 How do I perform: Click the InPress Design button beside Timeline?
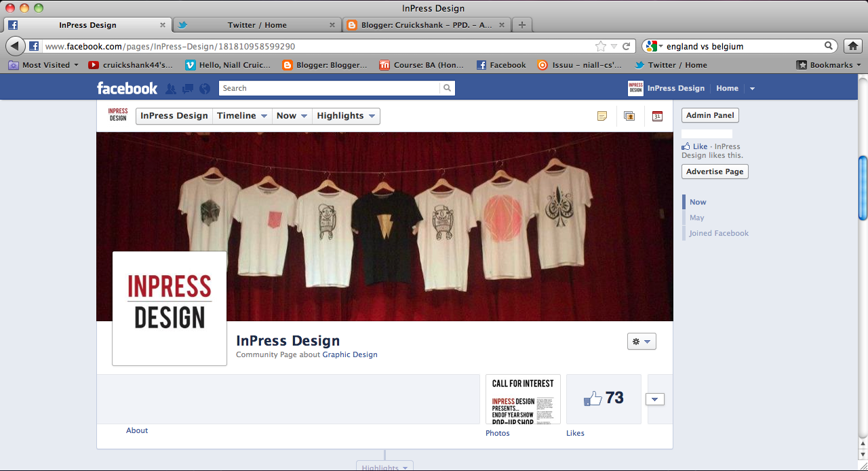pos(174,116)
